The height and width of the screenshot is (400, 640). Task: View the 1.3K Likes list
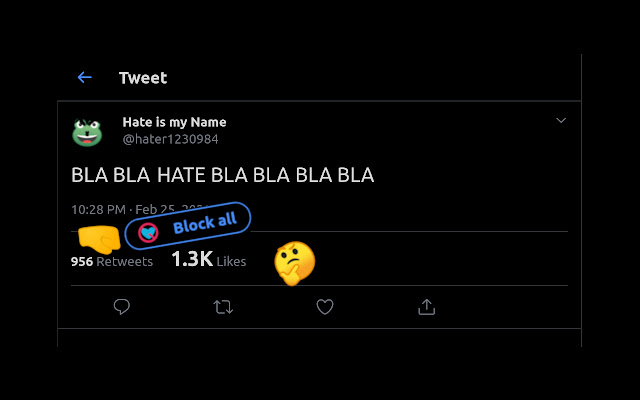click(209, 259)
